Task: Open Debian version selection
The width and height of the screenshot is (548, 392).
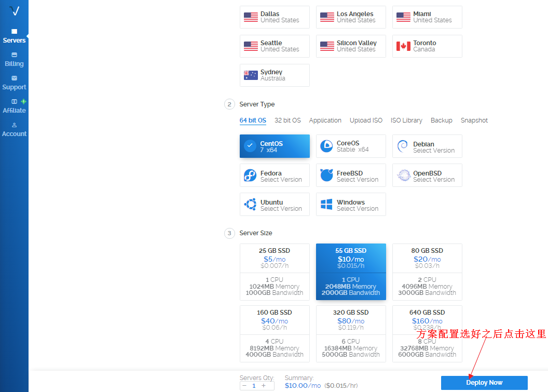Action: pyautogui.click(x=427, y=146)
